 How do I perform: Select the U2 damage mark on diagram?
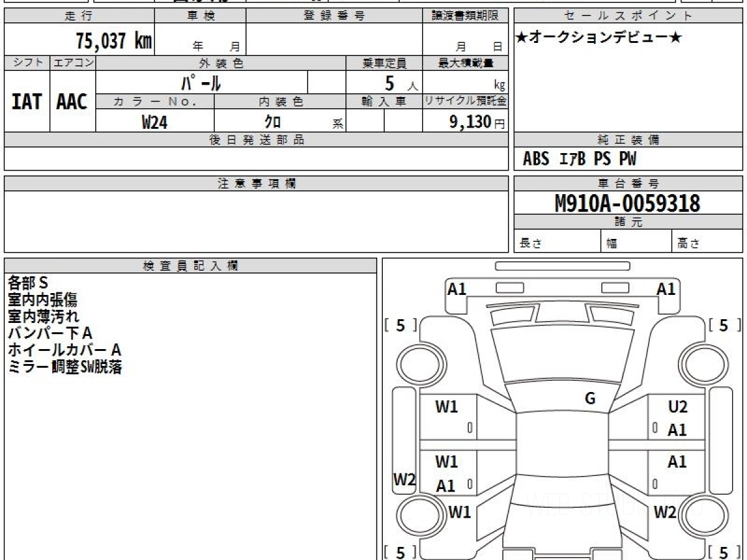(x=677, y=407)
